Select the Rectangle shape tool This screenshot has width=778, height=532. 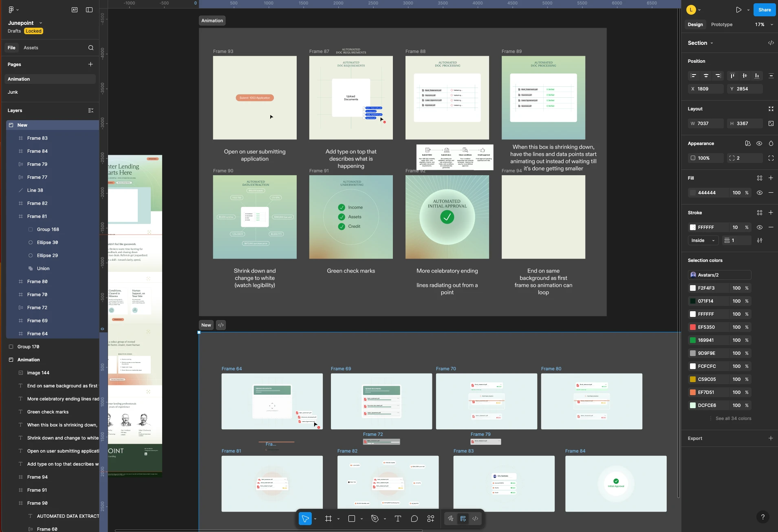coord(352,519)
